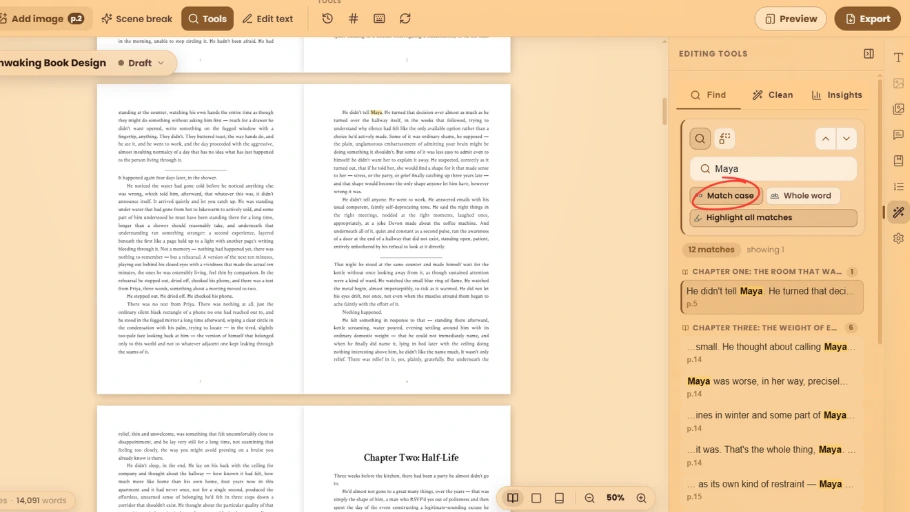Open the comments icon in right rail

point(898,135)
